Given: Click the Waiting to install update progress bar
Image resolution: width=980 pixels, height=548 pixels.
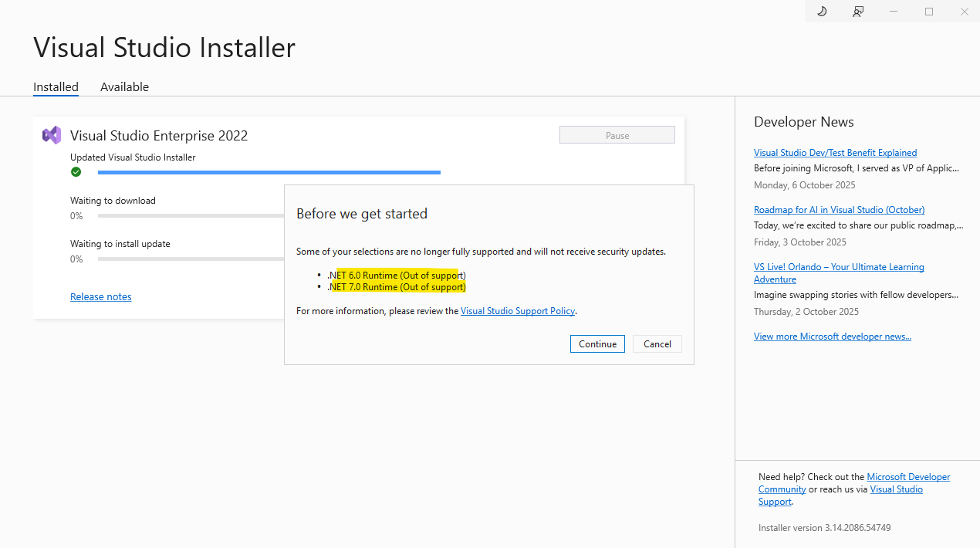Looking at the screenshot, I should pyautogui.click(x=191, y=259).
